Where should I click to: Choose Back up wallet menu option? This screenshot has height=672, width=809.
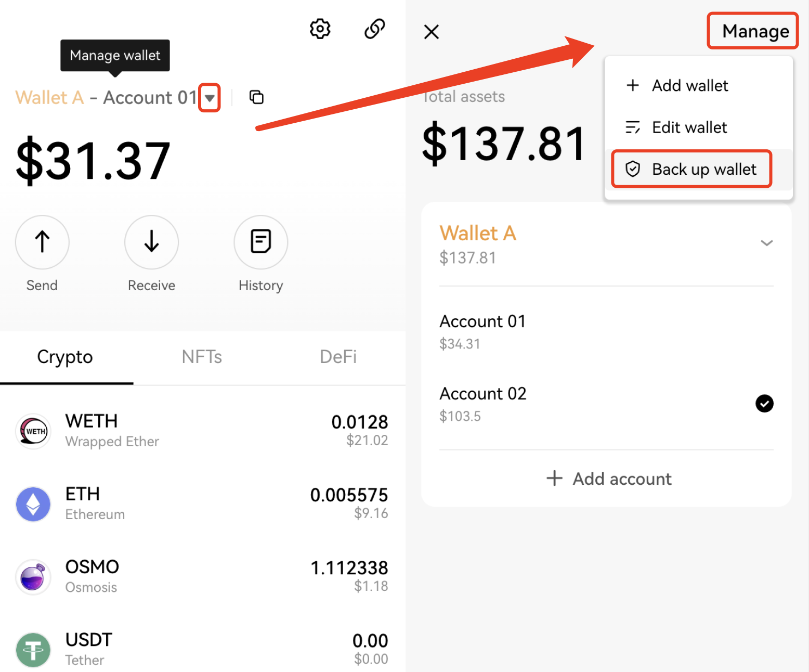coord(692,169)
